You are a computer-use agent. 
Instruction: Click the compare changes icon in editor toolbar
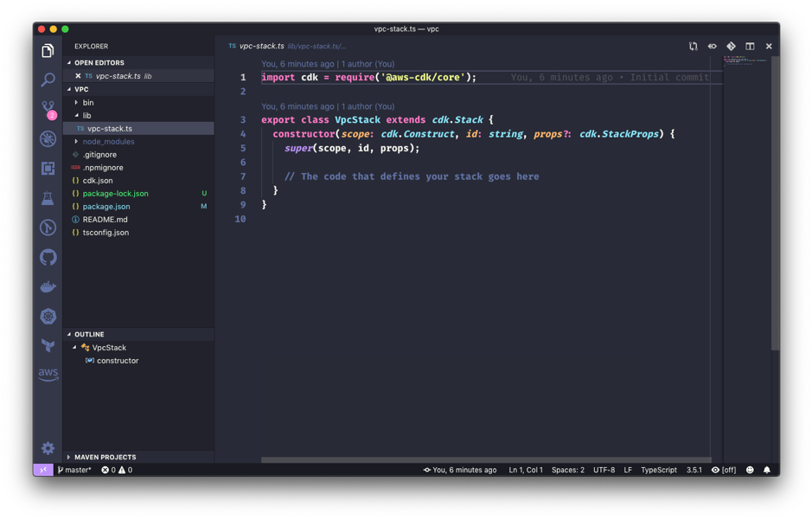(693, 46)
